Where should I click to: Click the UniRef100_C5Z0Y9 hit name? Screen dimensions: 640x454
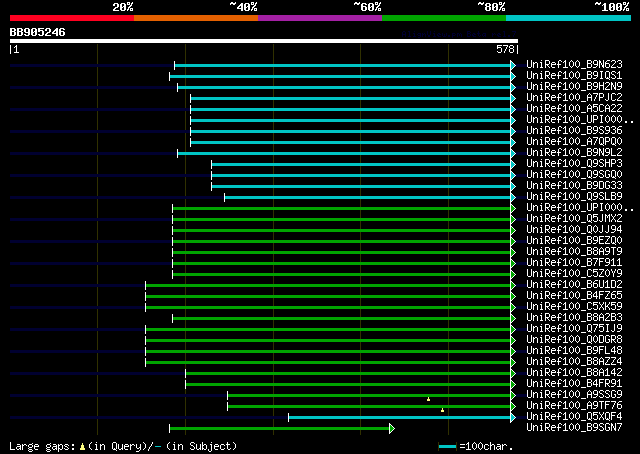574,274
